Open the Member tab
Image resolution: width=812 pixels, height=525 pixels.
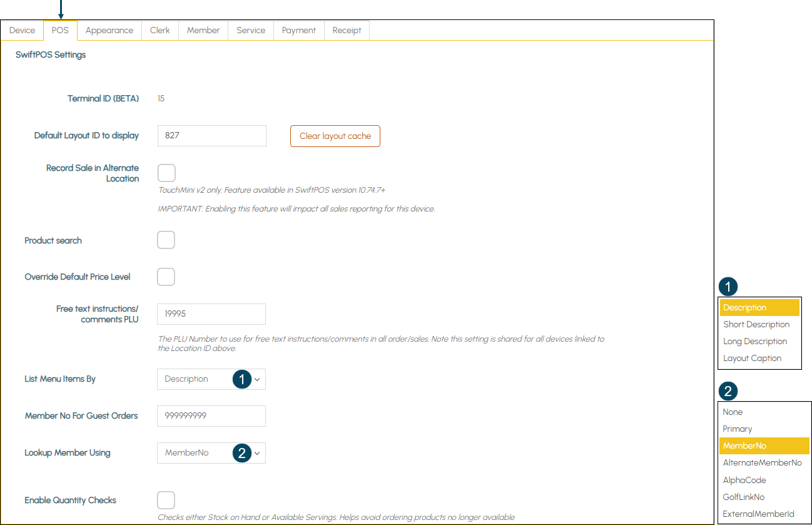203,30
